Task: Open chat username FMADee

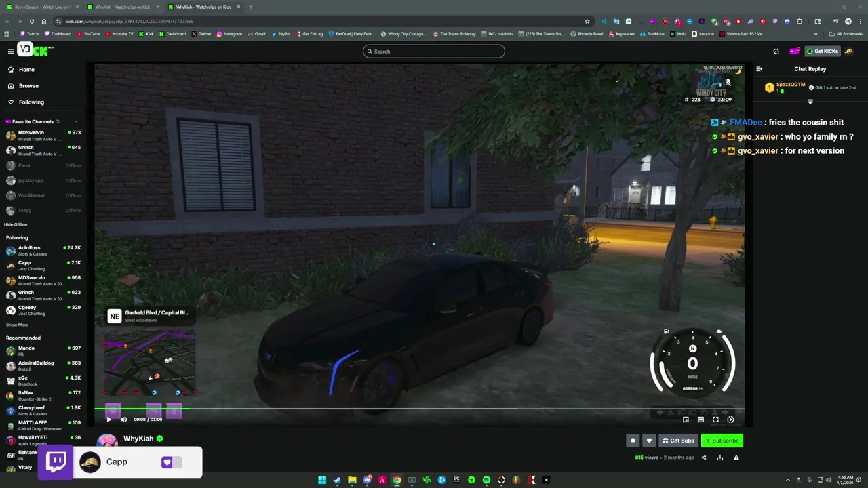Action: pyautogui.click(x=746, y=122)
